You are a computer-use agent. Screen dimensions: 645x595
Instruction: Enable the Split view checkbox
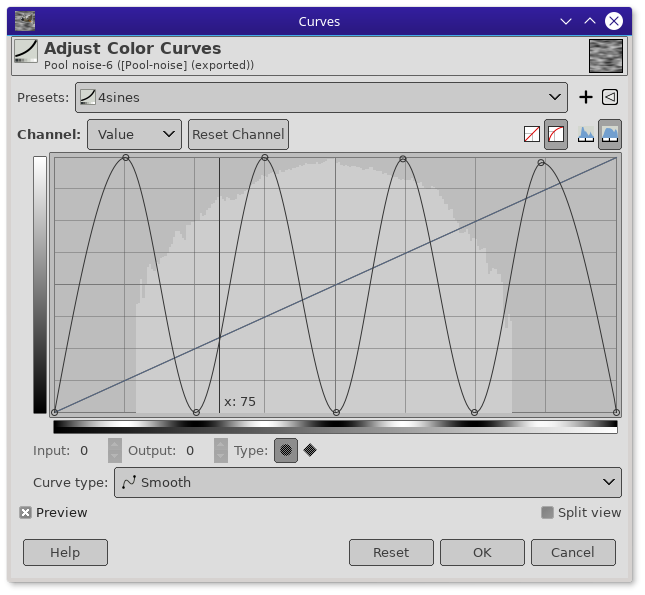coord(547,513)
